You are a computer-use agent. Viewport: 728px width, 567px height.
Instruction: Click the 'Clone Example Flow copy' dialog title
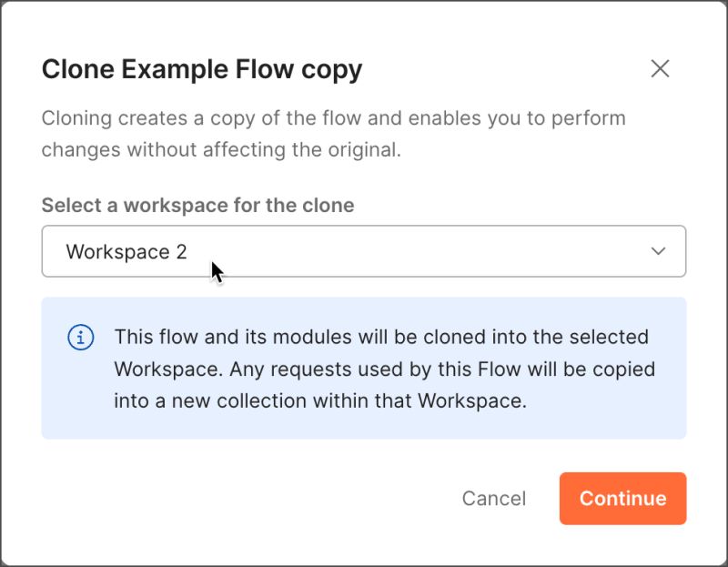pyautogui.click(x=202, y=69)
